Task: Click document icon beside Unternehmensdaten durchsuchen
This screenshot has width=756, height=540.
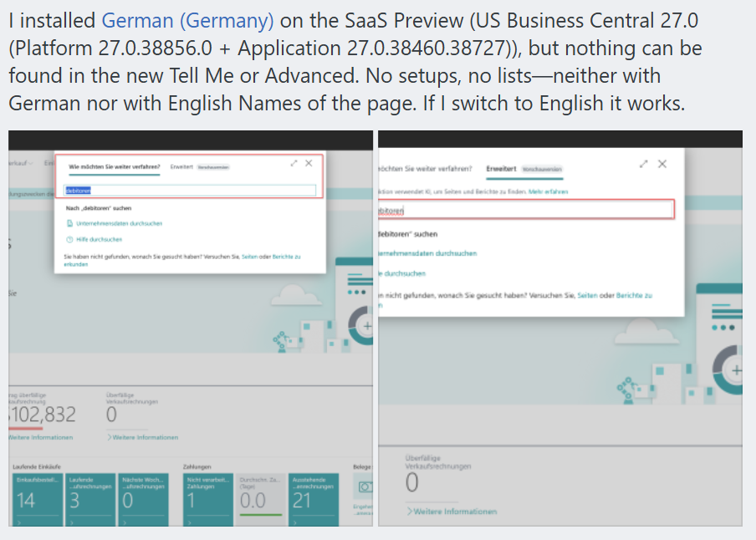Action: pyautogui.click(x=69, y=223)
